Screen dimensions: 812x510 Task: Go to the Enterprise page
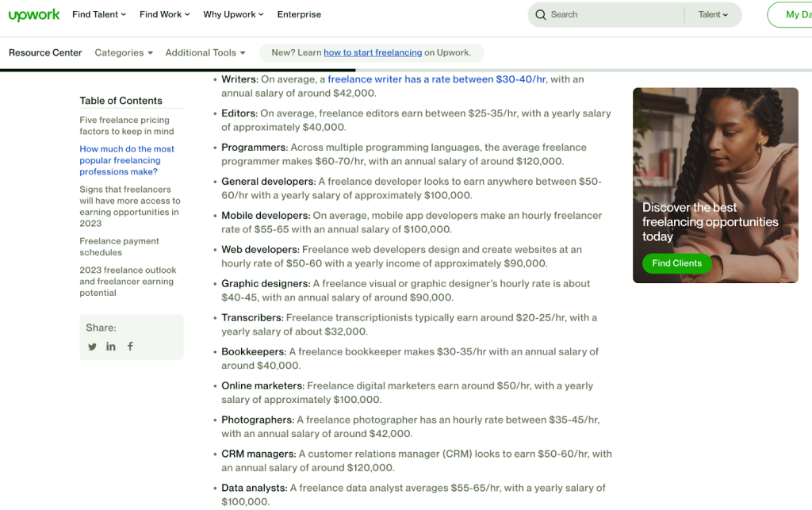(x=299, y=15)
